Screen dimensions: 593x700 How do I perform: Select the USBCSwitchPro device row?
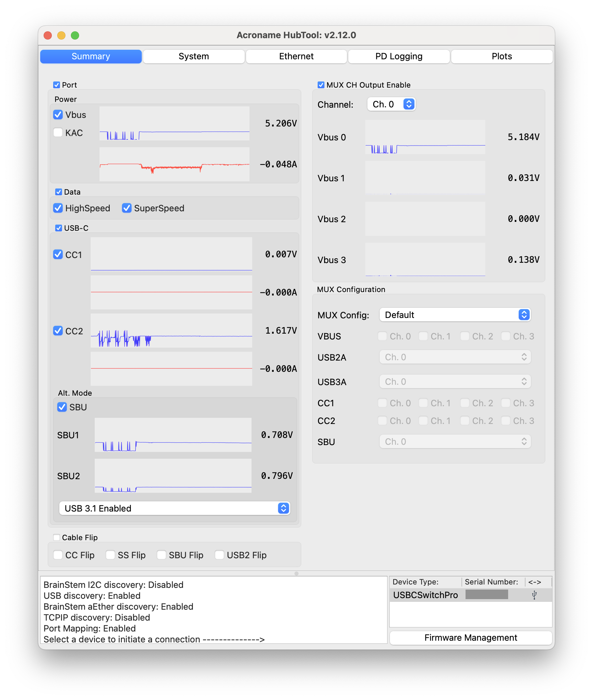[x=426, y=595]
